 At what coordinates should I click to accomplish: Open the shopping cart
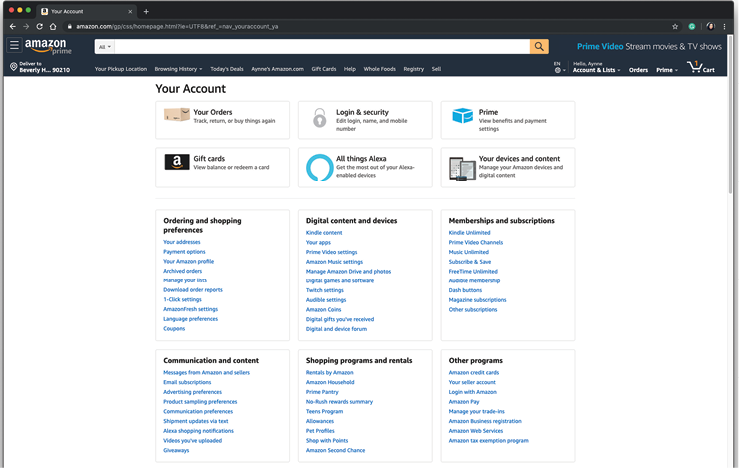(x=701, y=67)
